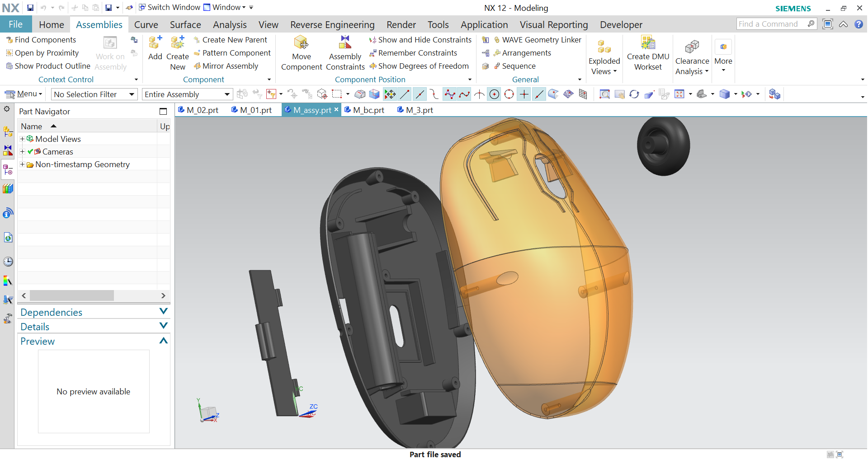
Task: Open the Reverse Engineering ribbon tab
Action: point(332,24)
